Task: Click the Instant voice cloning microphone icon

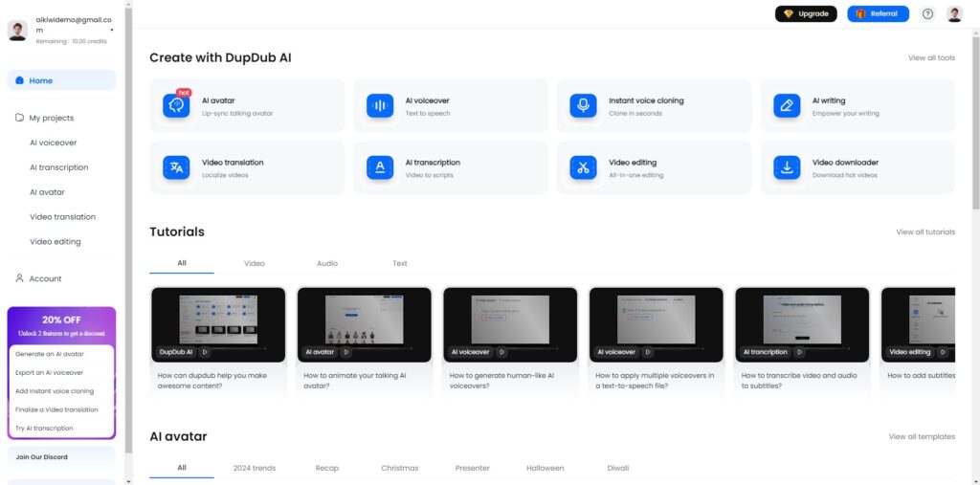Action: [583, 105]
